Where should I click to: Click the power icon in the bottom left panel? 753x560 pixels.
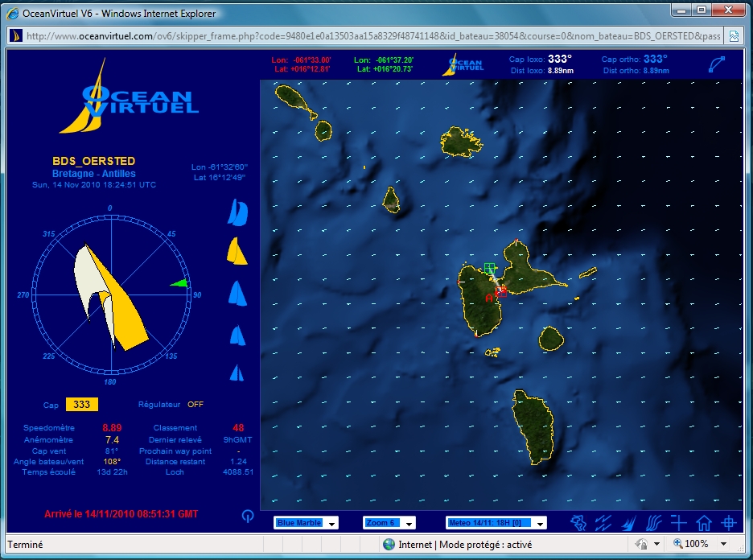247,516
